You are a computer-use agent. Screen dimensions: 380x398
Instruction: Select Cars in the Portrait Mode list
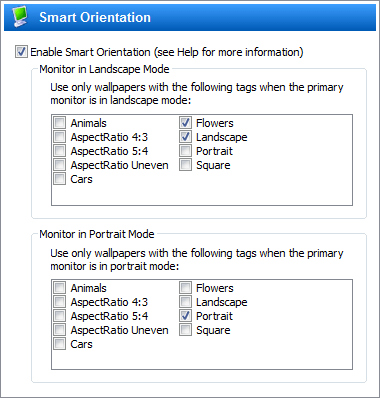pos(60,344)
